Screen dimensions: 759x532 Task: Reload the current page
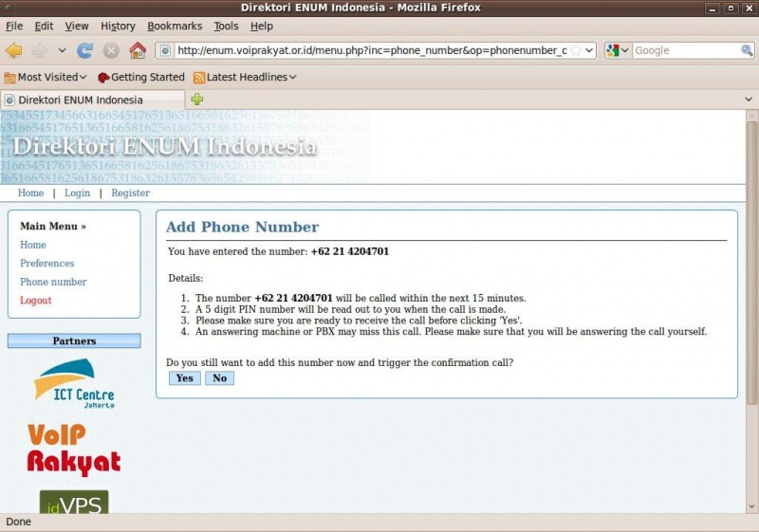85,50
